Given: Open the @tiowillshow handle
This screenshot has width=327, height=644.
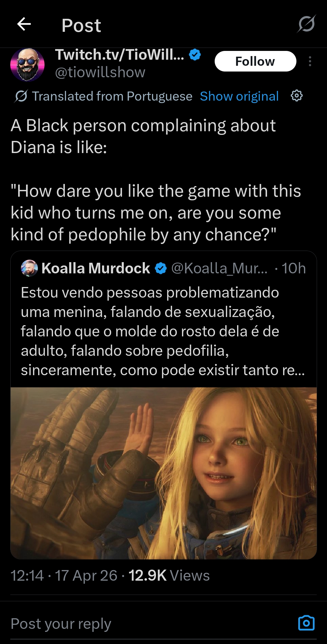Looking at the screenshot, I should point(100,72).
